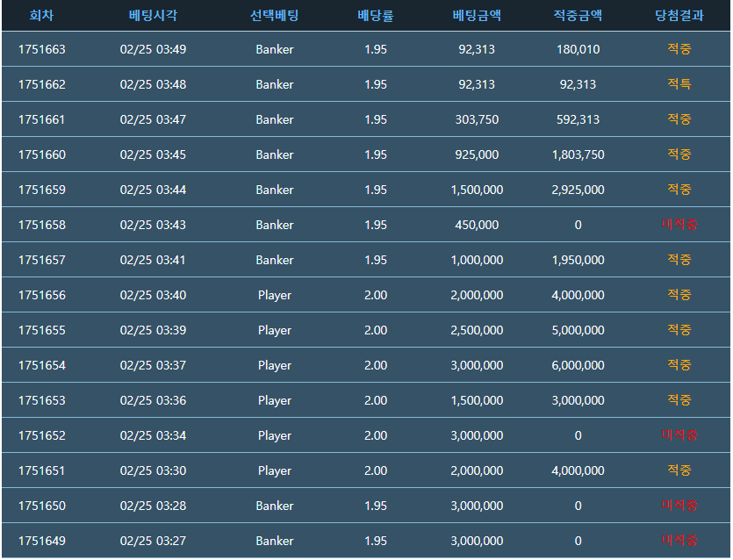Select round number 1751653
The width and height of the screenshot is (733, 560).
click(42, 400)
